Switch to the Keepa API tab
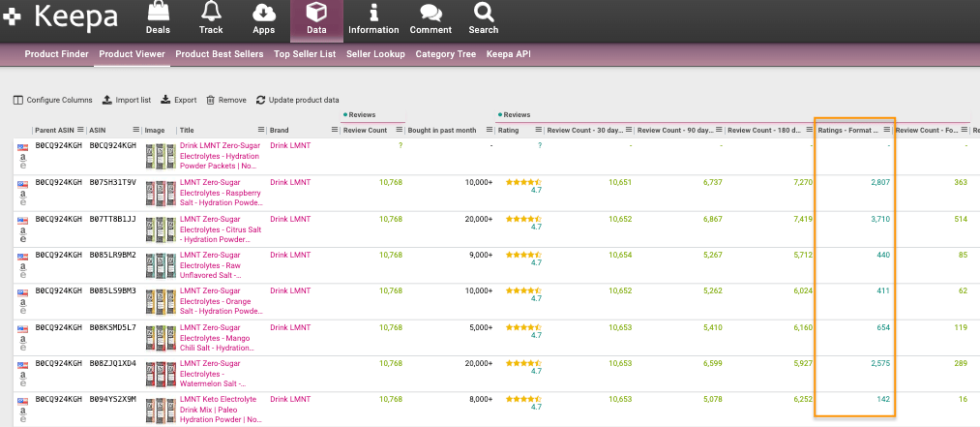The height and width of the screenshot is (427, 980). 508,54
